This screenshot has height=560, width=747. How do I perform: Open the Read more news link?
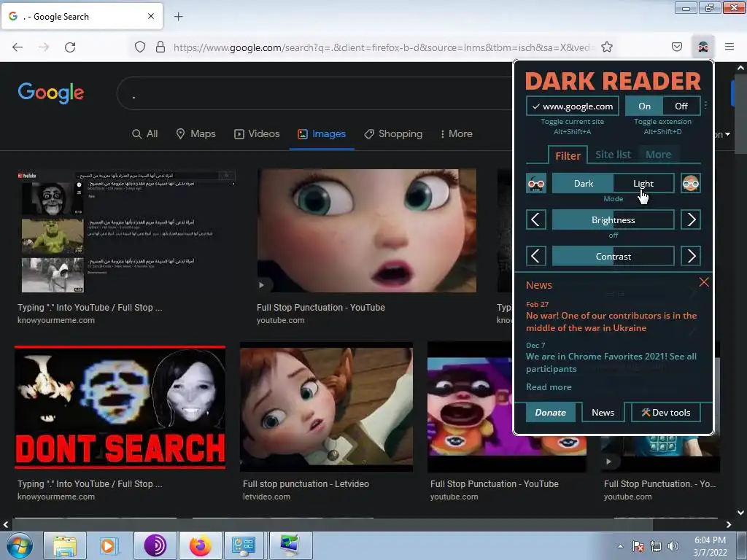[549, 387]
